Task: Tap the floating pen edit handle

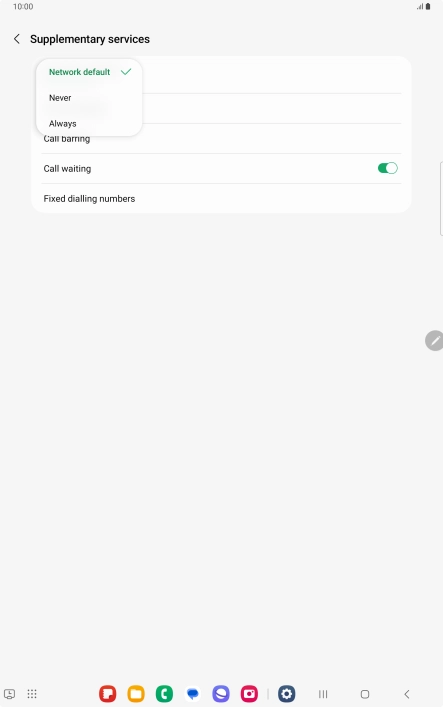Action: (434, 340)
